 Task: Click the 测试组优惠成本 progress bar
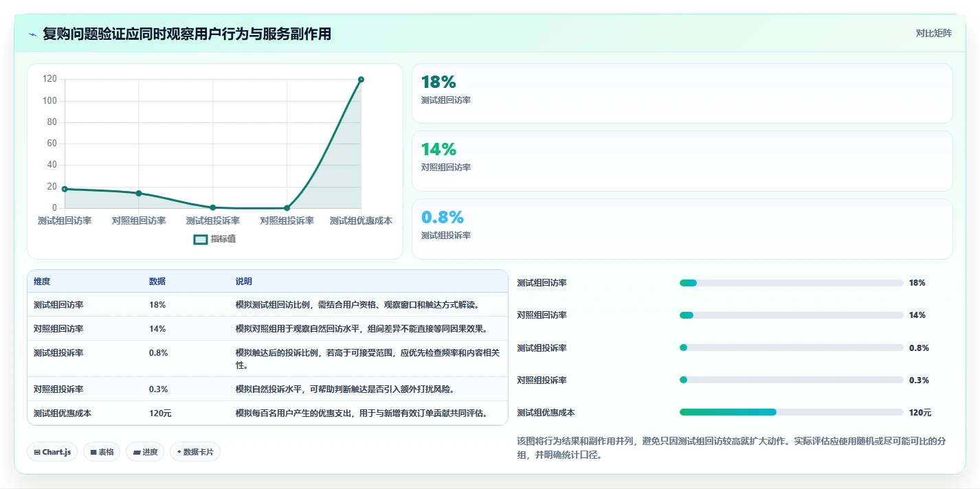791,412
